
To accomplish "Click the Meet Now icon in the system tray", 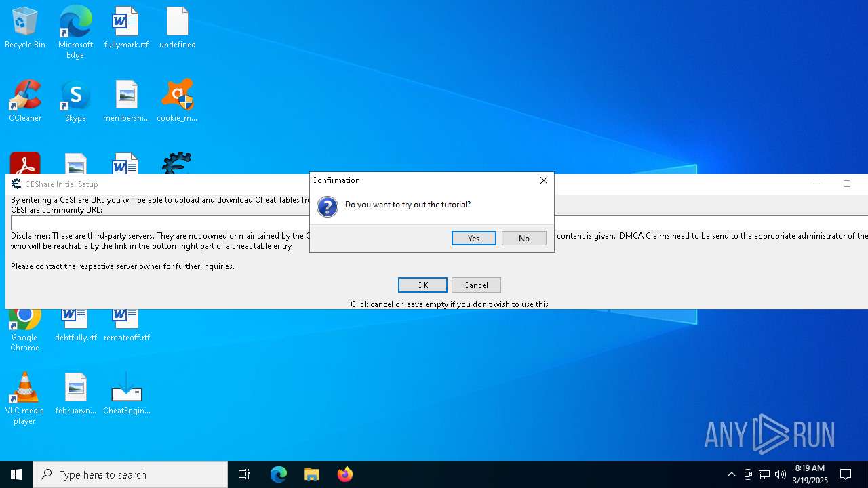I will tap(747, 474).
